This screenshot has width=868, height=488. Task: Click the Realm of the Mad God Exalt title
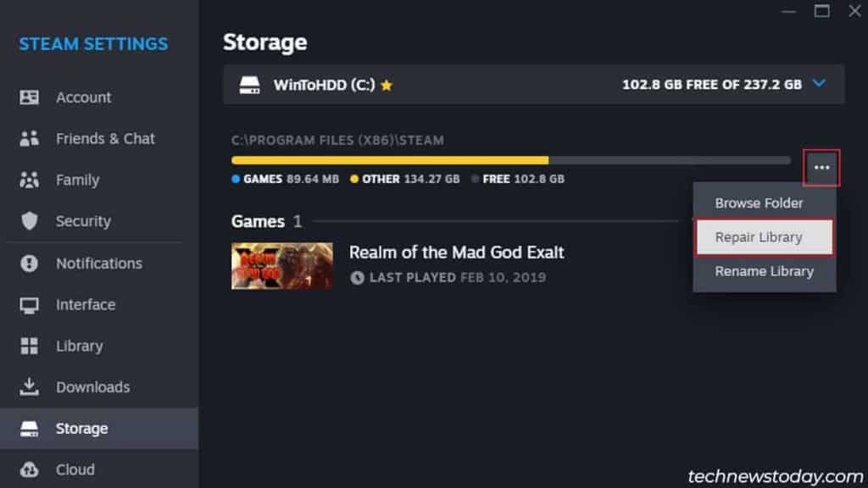coord(457,252)
